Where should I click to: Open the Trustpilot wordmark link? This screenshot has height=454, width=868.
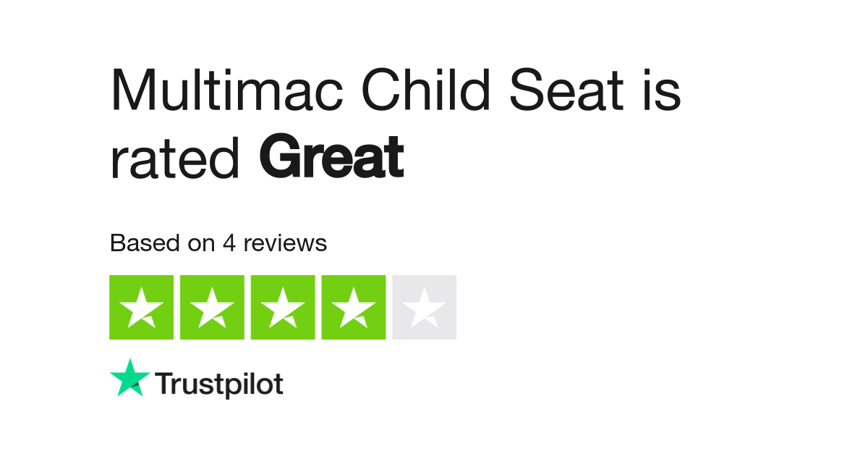tap(219, 384)
